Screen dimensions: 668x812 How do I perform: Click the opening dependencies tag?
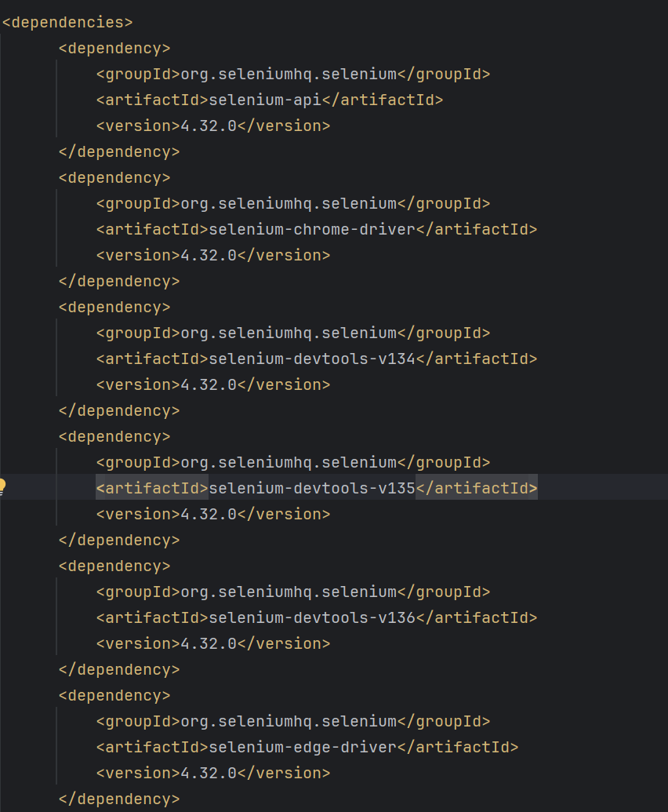(67, 22)
